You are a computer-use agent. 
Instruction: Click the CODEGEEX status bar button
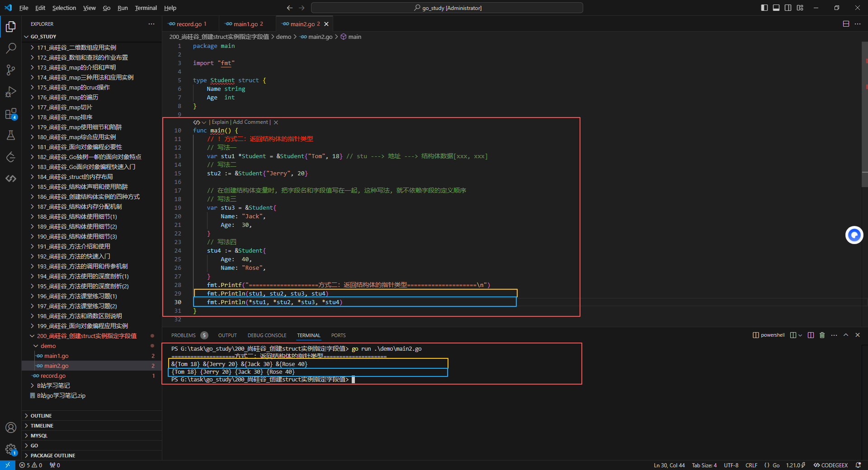(830, 465)
